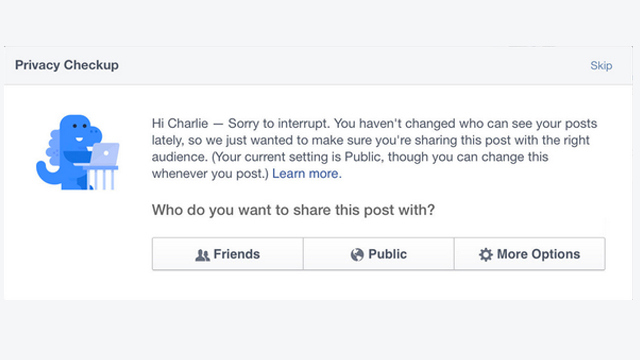Click the two-people Friends icon

click(202, 255)
